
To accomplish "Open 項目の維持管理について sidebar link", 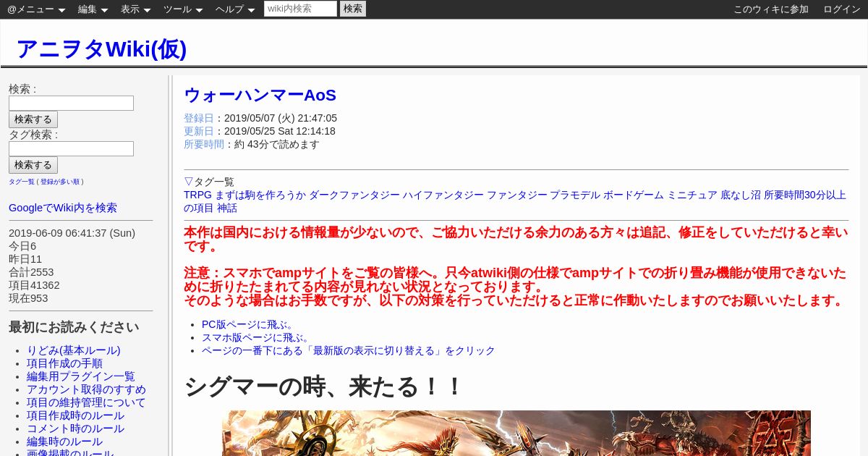I will tap(86, 402).
